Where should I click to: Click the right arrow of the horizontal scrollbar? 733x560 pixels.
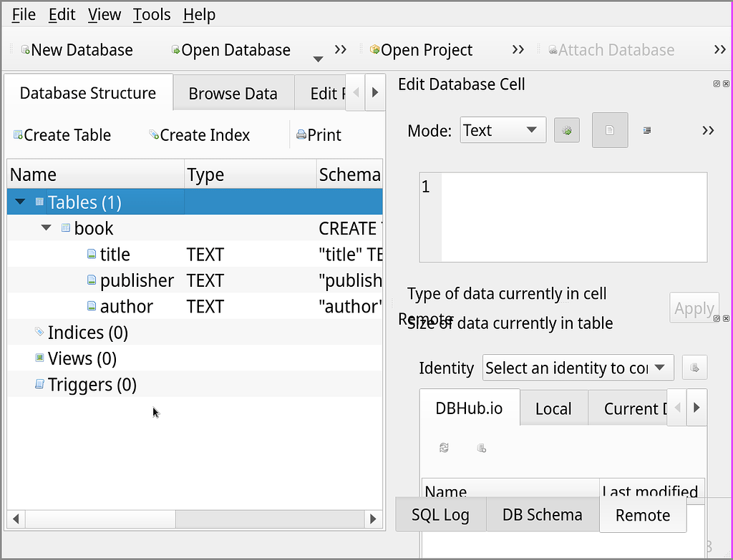373,519
